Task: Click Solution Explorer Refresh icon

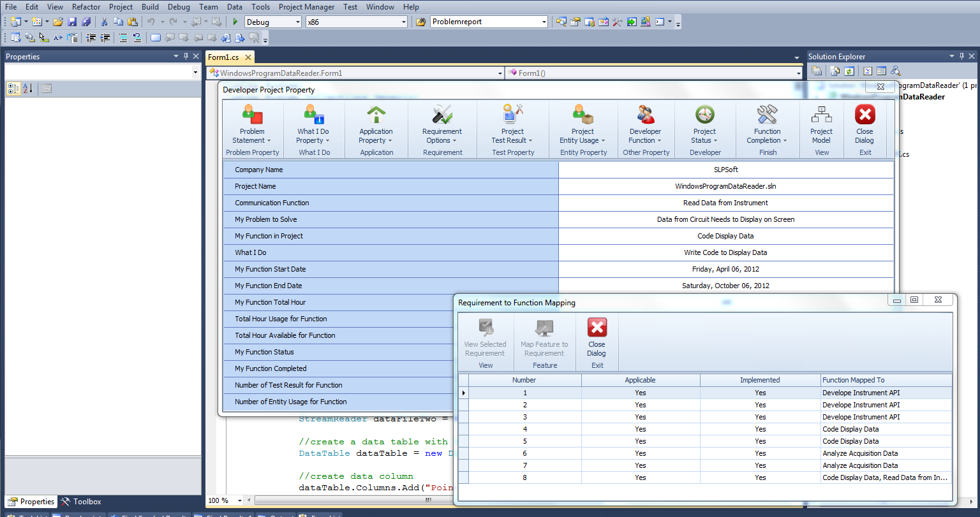Action: (x=849, y=71)
